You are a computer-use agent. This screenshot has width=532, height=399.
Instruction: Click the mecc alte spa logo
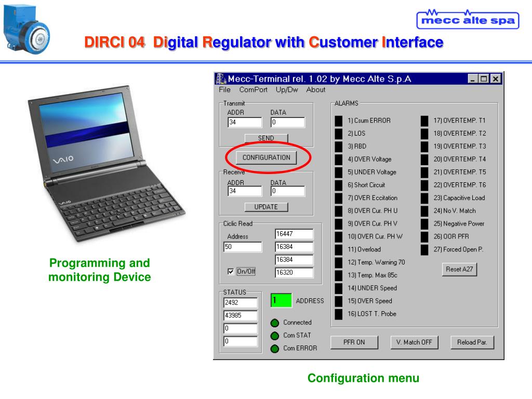tap(468, 20)
